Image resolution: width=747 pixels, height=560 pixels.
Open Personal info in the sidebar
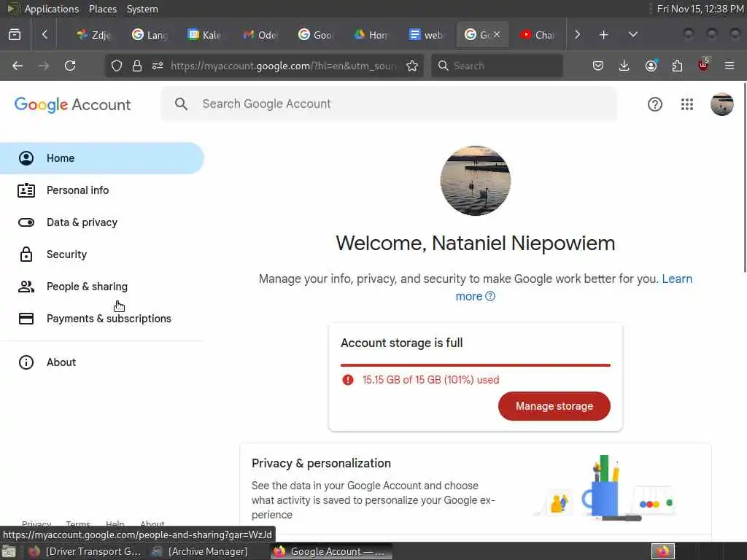pyautogui.click(x=102, y=190)
